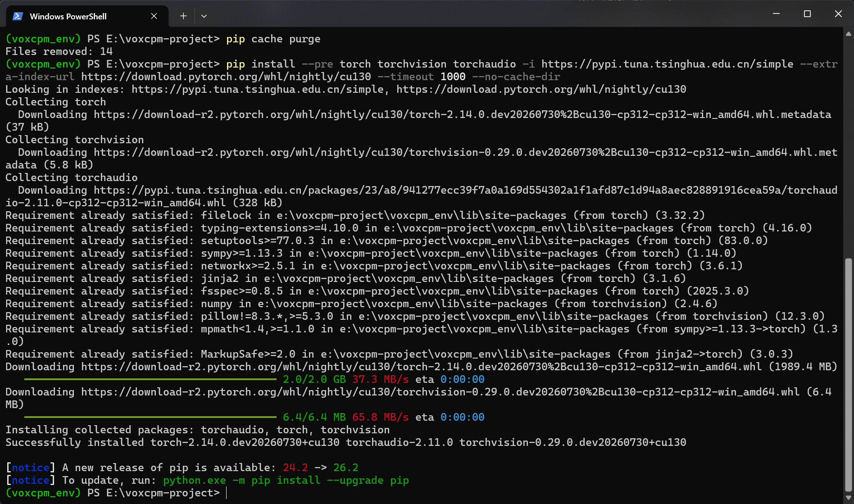This screenshot has width=854, height=504.
Task: Click the sympy>=1.13.3 requirement line
Action: pos(371,254)
